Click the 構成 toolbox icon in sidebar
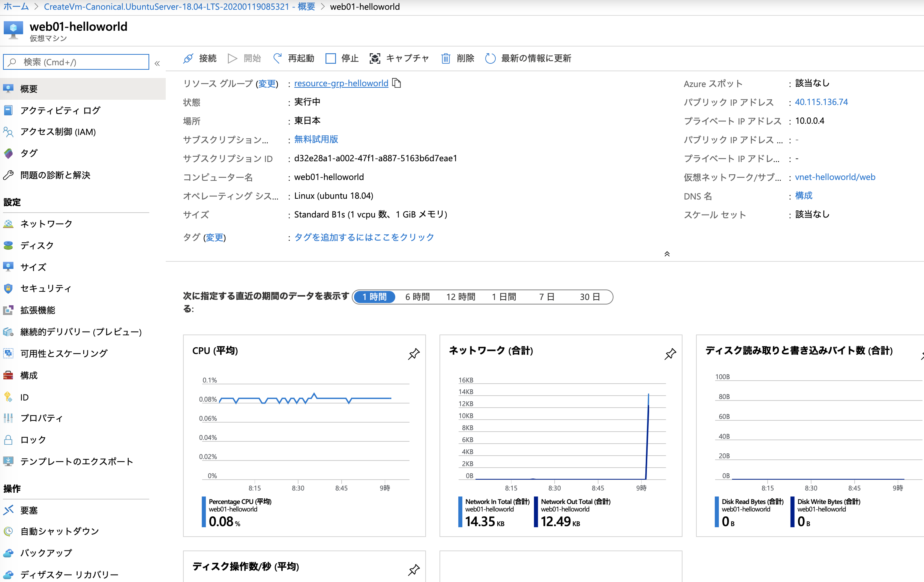This screenshot has width=924, height=582. pyautogui.click(x=8, y=375)
